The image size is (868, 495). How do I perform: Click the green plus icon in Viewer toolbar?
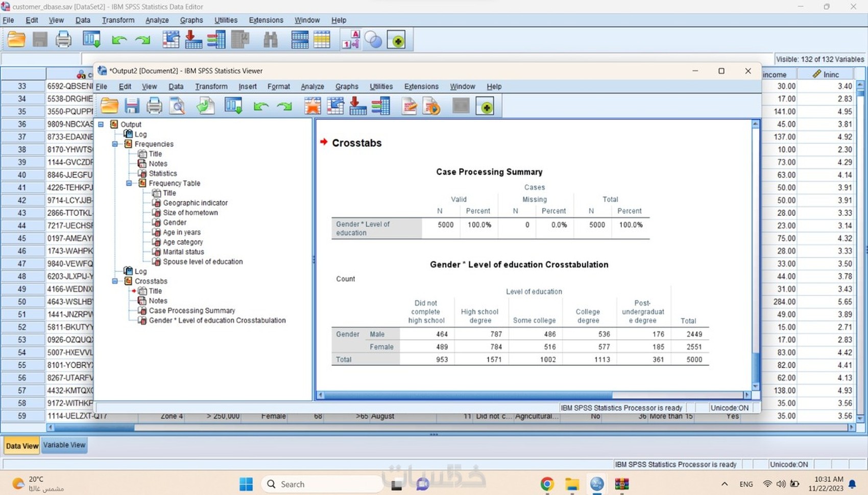click(x=485, y=107)
